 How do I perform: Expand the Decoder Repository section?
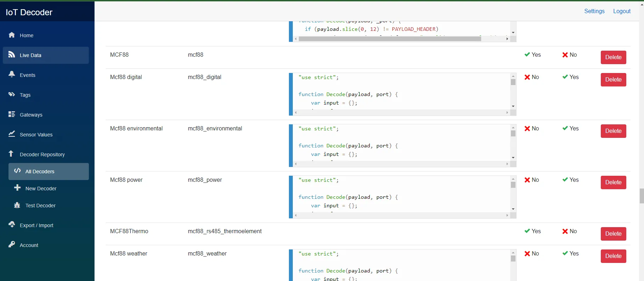42,154
